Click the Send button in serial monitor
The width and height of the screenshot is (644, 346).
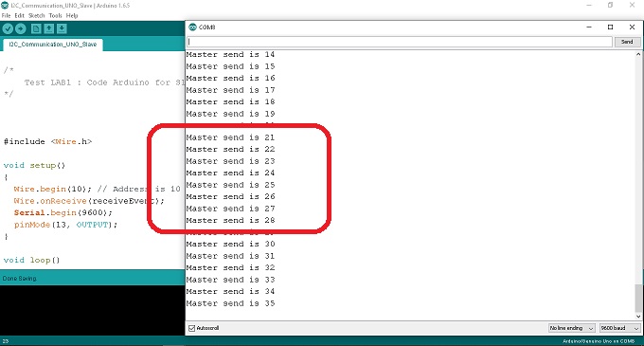[x=627, y=42]
